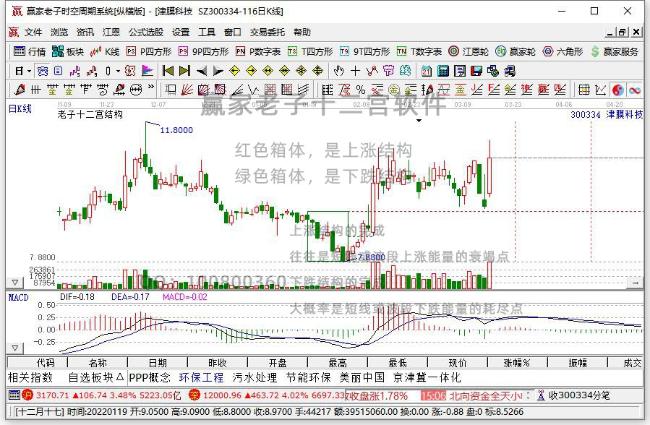
Task: Jump to last bar with skip-to-end icon
Action: [184, 71]
